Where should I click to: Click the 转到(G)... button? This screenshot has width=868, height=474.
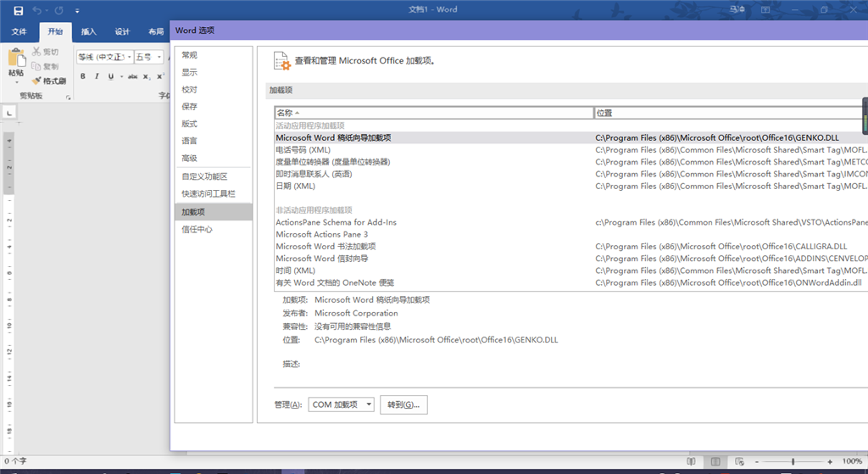[403, 404]
